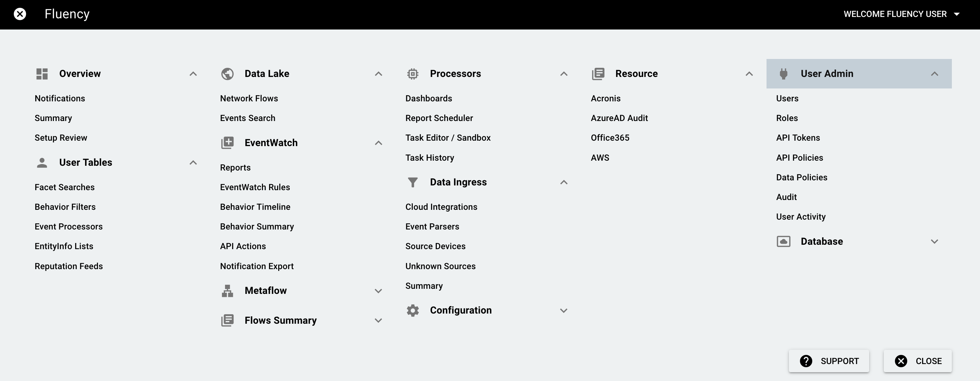The image size is (980, 381).
Task: Expand the Flows Summary chevron
Action: click(x=378, y=320)
